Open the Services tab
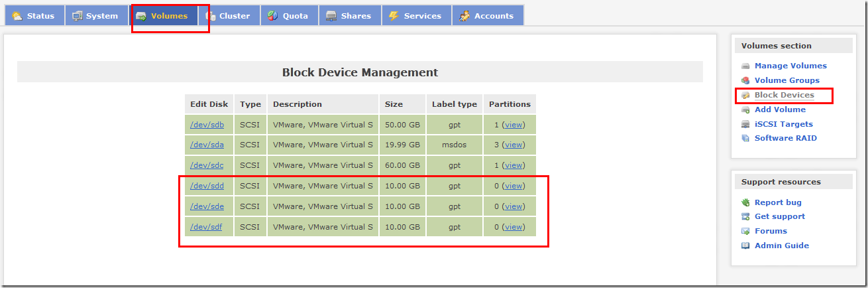The image size is (868, 288). click(x=417, y=16)
